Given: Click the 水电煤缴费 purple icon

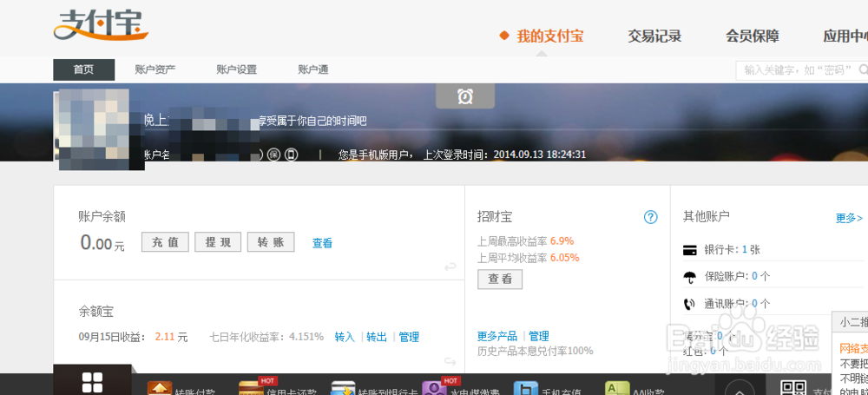Looking at the screenshot, I should point(434,389).
